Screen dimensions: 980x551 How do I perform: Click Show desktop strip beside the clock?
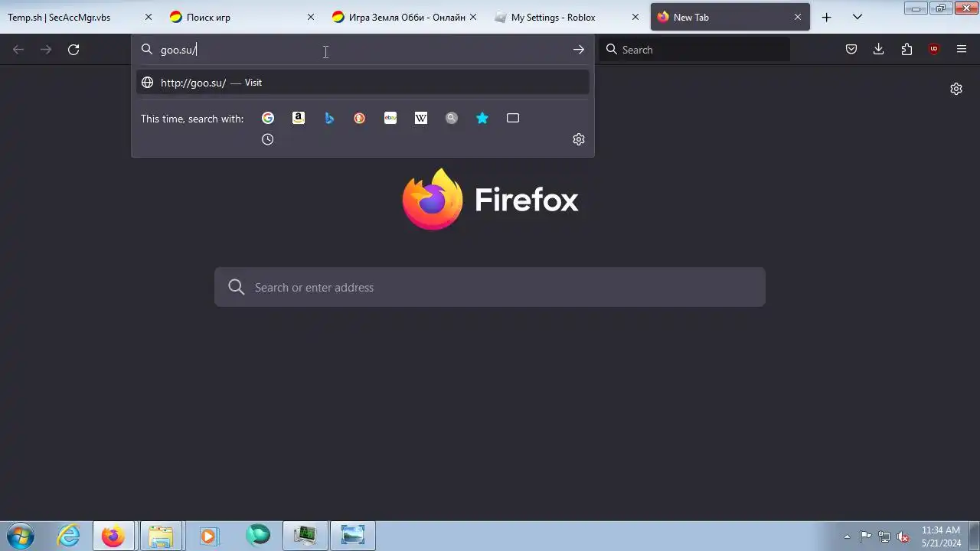coord(974,536)
